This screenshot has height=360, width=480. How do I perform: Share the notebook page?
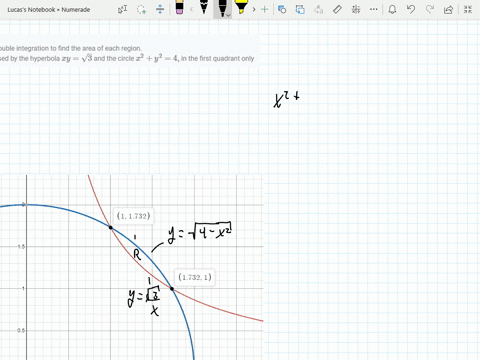pyautogui.click(x=448, y=10)
